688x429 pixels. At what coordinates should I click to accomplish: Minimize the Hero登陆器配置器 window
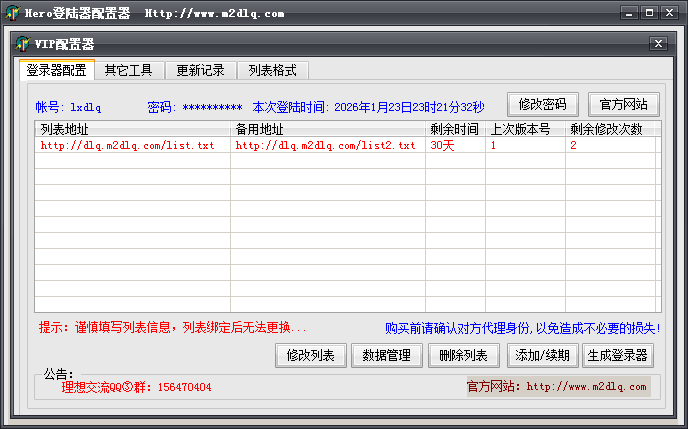tap(628, 13)
